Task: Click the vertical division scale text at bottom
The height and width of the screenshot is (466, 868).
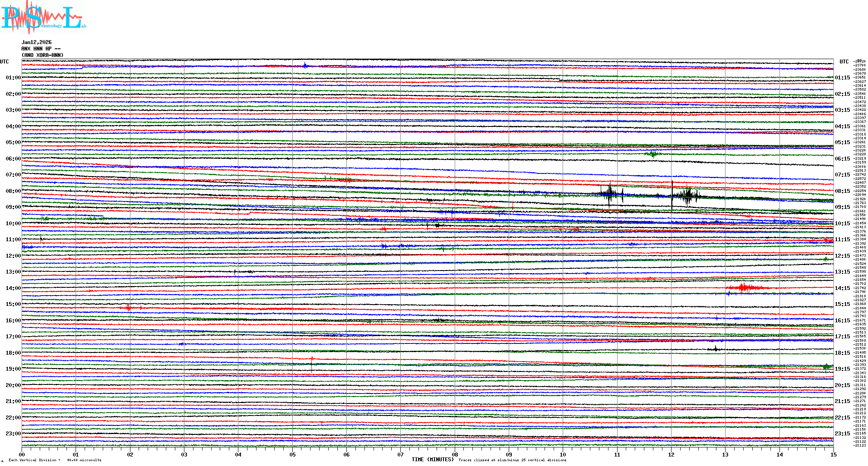Action: pos(55,460)
